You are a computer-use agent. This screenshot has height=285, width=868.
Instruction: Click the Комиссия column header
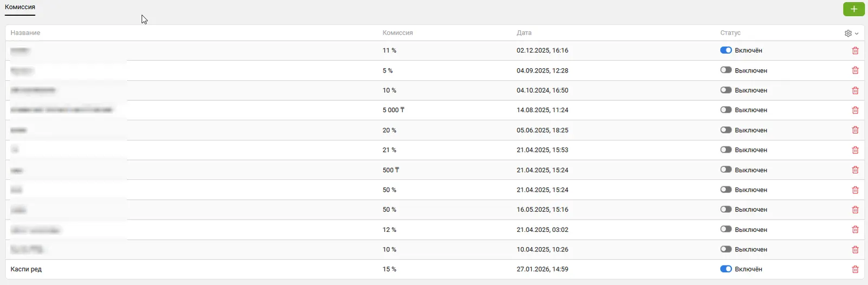(398, 33)
